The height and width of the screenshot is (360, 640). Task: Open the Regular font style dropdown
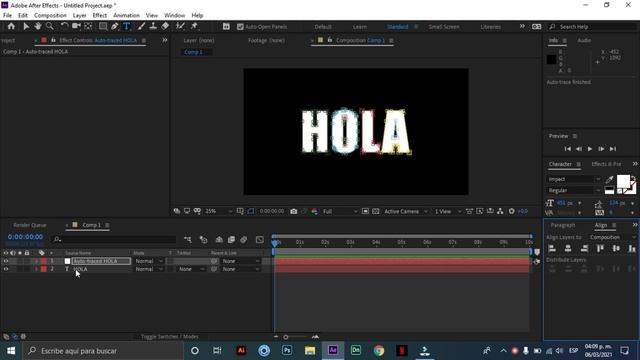[x=573, y=191]
